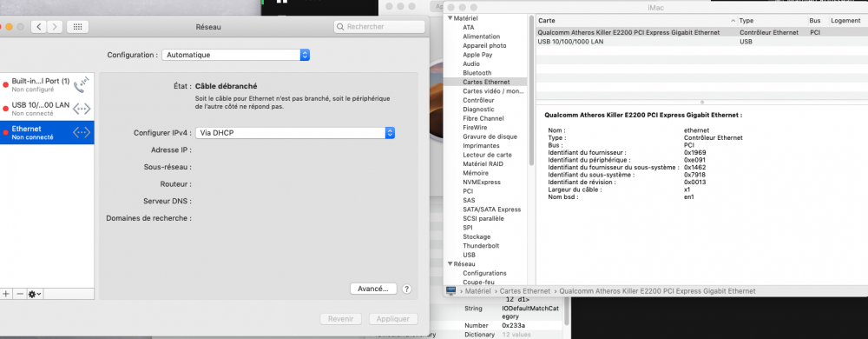The image size is (868, 339).
Task: Add a network service with plus button
Action: [6, 294]
